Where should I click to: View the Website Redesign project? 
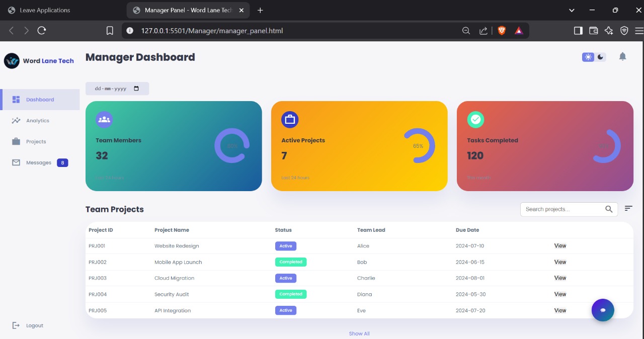pyautogui.click(x=560, y=246)
